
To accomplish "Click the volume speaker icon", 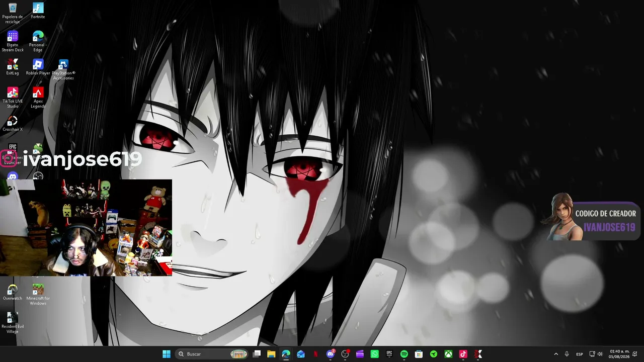I will click(x=600, y=354).
